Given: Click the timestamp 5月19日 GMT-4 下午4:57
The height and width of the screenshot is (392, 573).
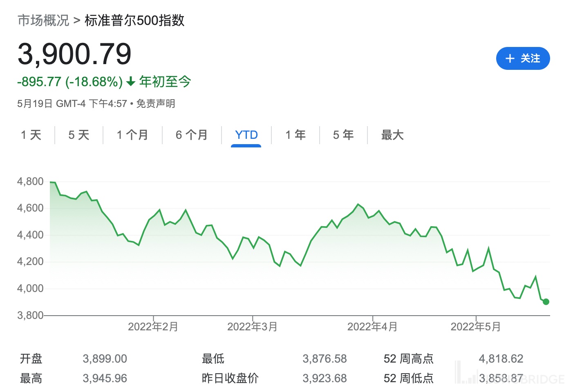Looking at the screenshot, I should (72, 104).
